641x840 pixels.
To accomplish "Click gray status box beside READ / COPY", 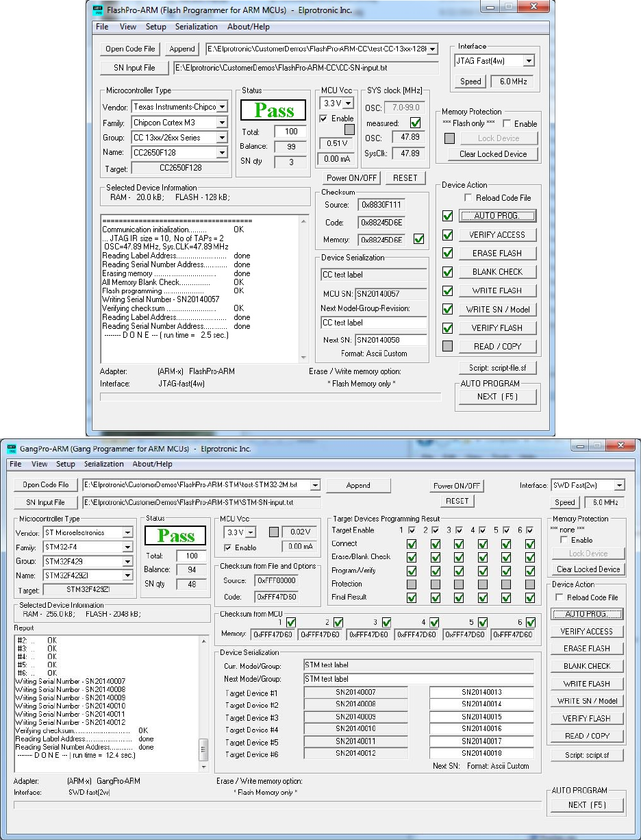I will click(x=448, y=347).
